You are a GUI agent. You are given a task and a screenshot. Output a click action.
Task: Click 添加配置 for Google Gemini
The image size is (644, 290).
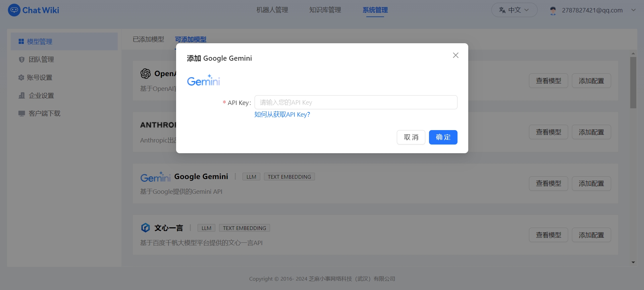point(591,183)
